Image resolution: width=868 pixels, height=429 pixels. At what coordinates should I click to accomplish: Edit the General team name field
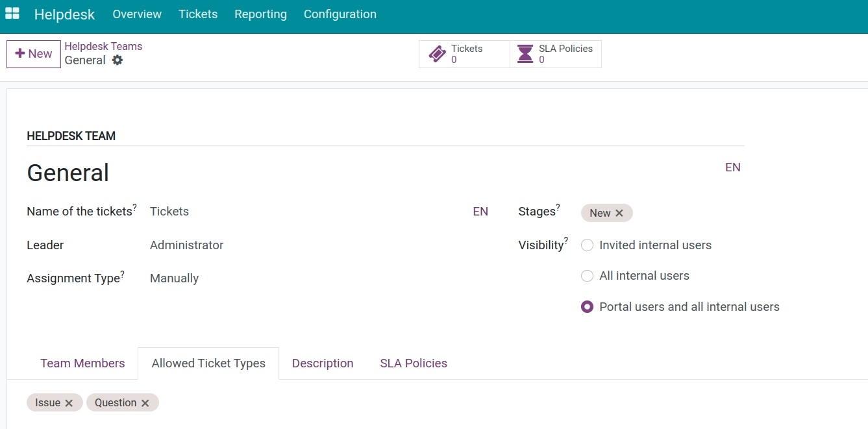click(x=373, y=173)
